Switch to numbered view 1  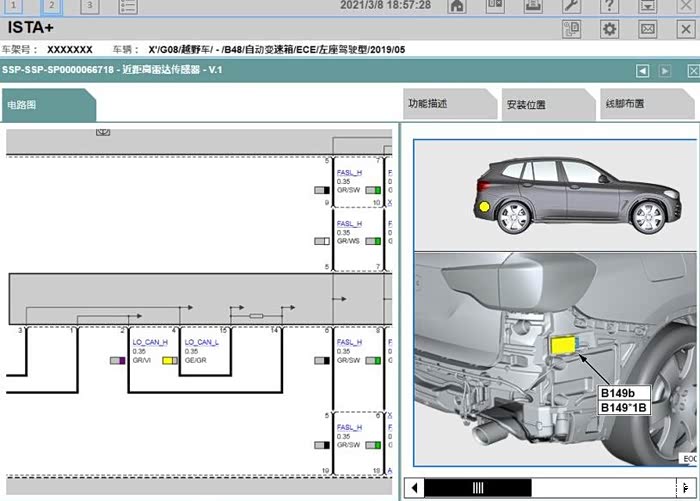point(14,6)
